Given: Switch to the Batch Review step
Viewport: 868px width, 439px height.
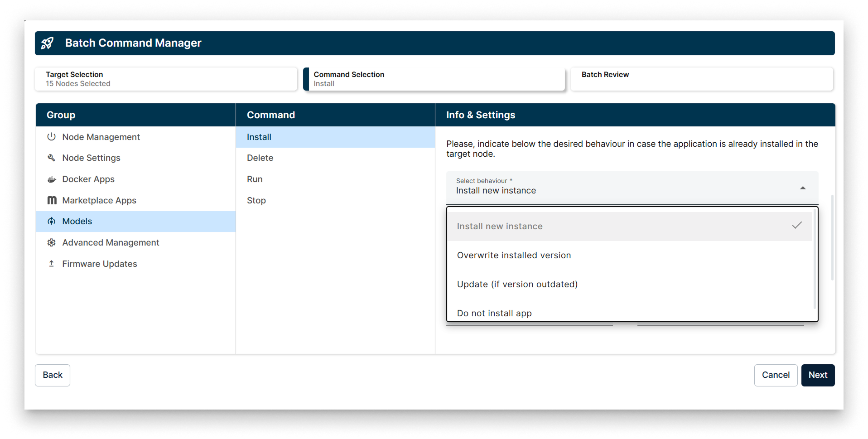Looking at the screenshot, I should tap(701, 79).
